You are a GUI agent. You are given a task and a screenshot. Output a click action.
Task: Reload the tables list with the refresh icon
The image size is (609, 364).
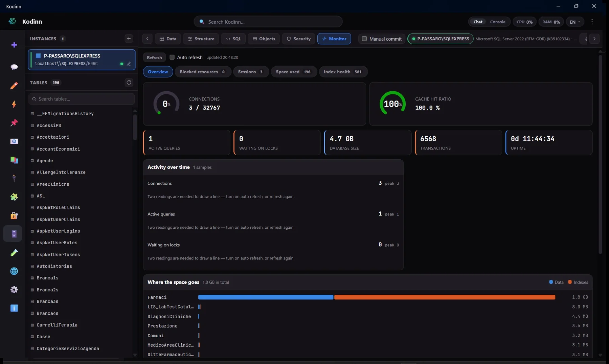pyautogui.click(x=129, y=83)
